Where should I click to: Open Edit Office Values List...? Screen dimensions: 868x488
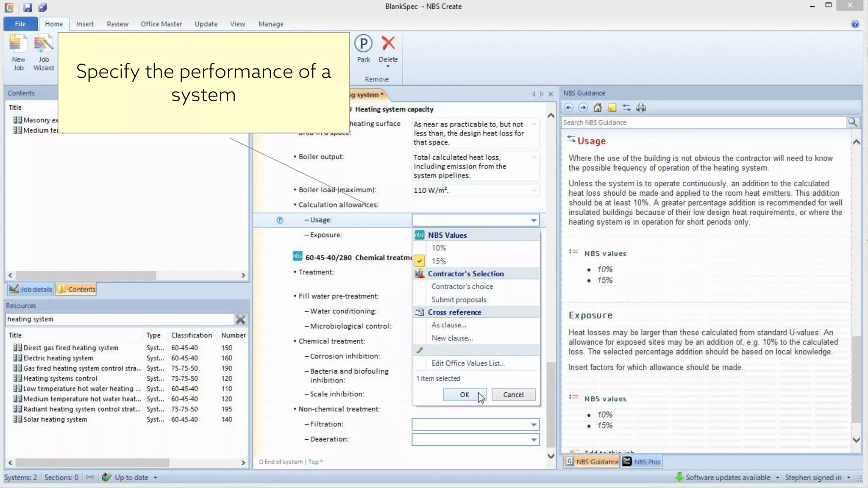[468, 363]
